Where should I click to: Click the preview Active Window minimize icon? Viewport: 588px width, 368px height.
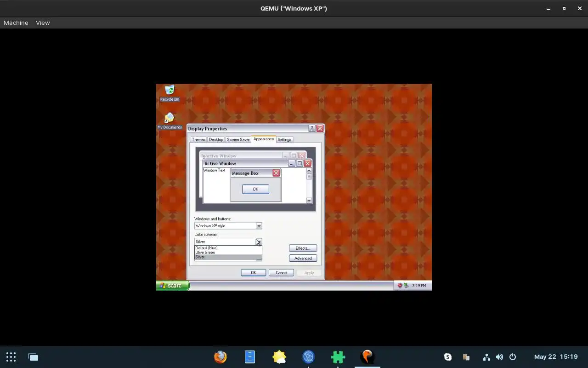292,163
